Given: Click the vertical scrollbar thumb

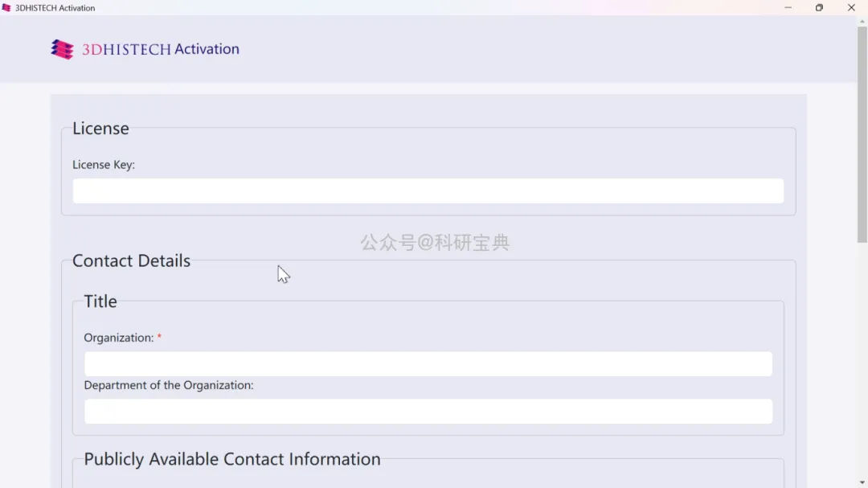Looking at the screenshot, I should (862, 133).
